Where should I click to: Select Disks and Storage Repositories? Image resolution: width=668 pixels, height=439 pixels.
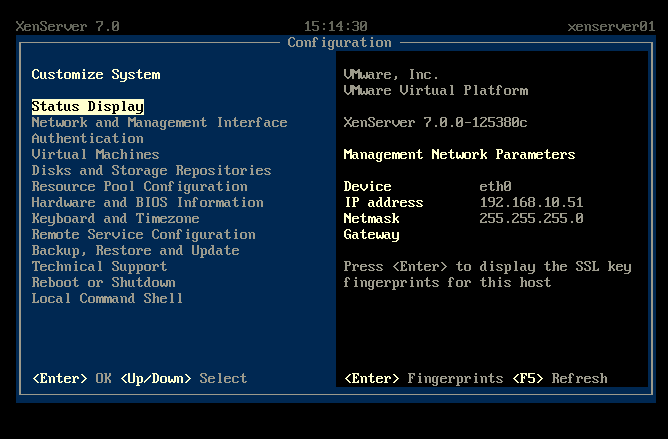[x=151, y=170]
